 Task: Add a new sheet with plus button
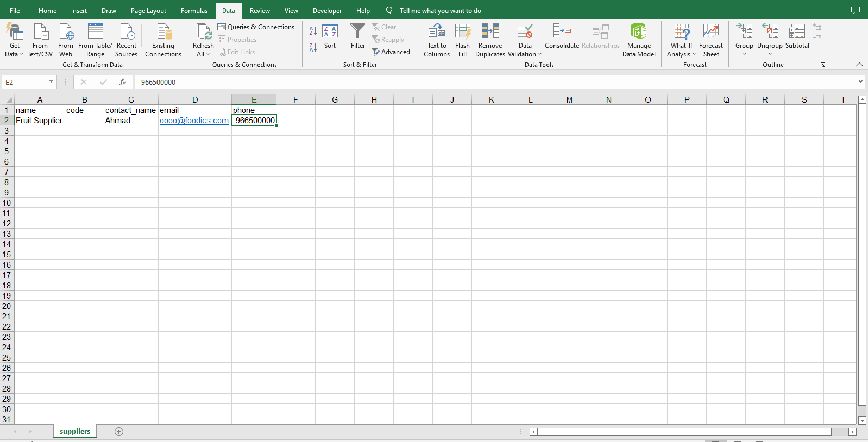click(x=119, y=432)
